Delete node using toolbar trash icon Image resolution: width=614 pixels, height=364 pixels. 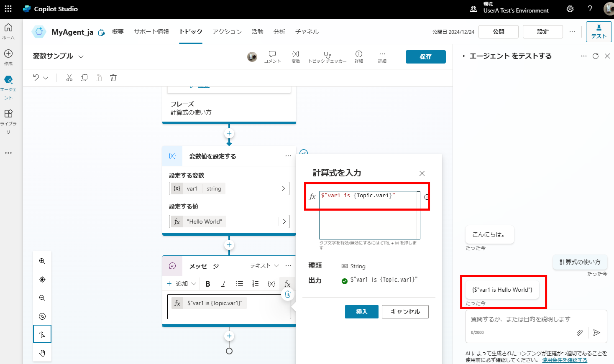[113, 78]
